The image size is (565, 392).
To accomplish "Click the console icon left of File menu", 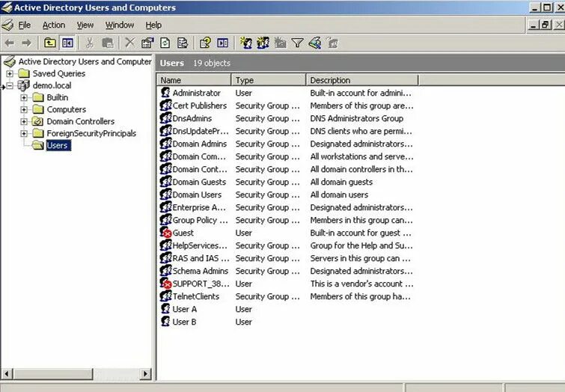I will coord(7,25).
